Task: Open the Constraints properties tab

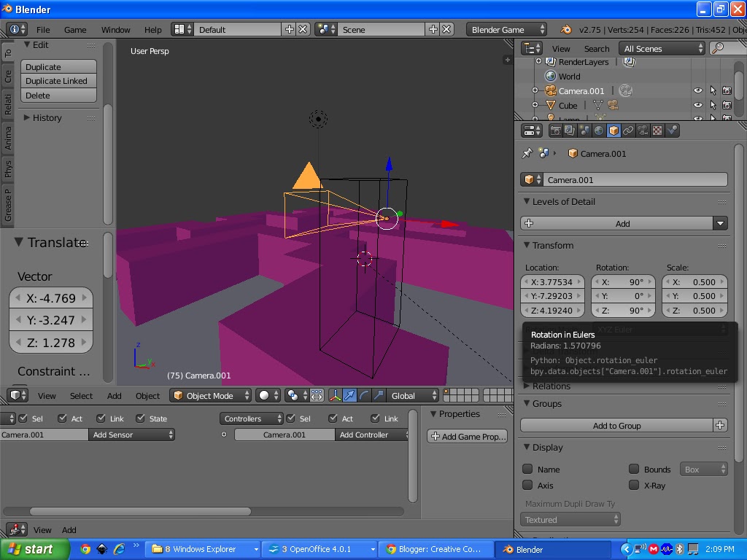Action: click(628, 131)
